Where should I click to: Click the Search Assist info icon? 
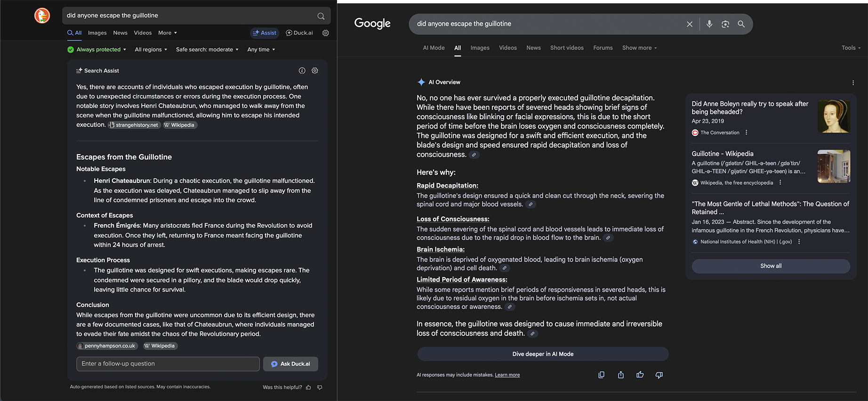click(302, 71)
